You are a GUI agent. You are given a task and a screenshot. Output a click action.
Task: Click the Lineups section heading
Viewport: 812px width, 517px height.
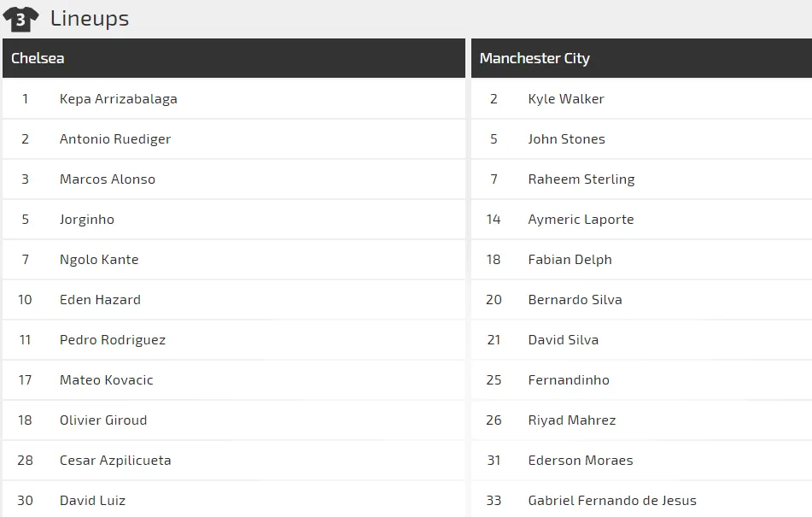tap(90, 18)
